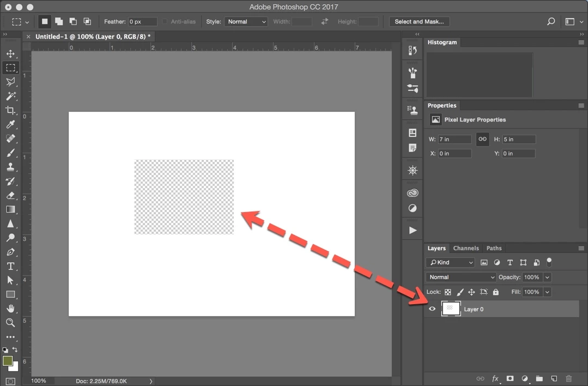Select the Histogram panel tab
Screen dimensions: 588x386
coord(442,42)
